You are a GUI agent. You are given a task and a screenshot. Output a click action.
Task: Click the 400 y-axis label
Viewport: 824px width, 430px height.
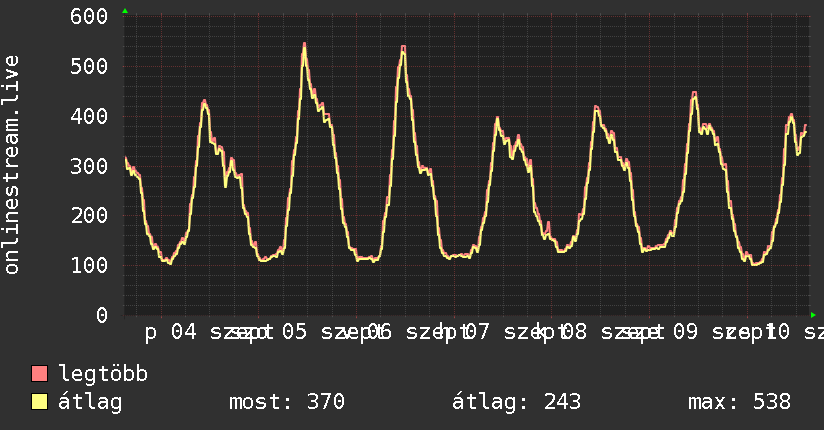coord(89,116)
